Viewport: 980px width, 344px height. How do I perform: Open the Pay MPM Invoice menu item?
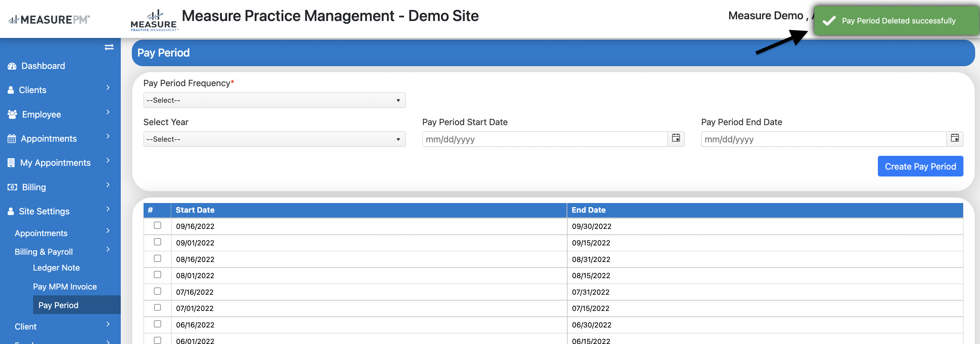coord(65,286)
